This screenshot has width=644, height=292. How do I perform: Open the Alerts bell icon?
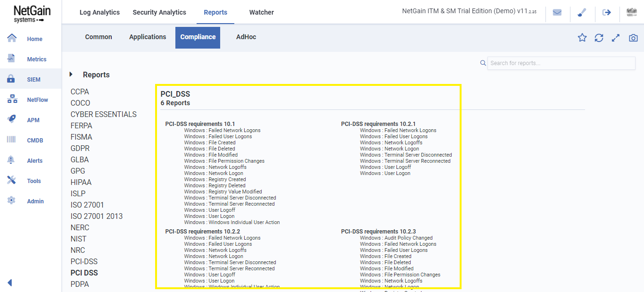pos(11,160)
